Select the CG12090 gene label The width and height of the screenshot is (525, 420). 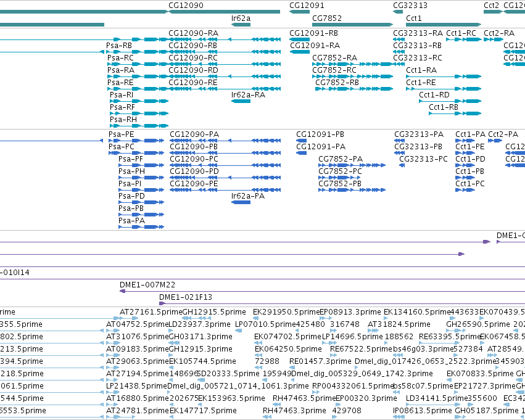coord(186,6)
